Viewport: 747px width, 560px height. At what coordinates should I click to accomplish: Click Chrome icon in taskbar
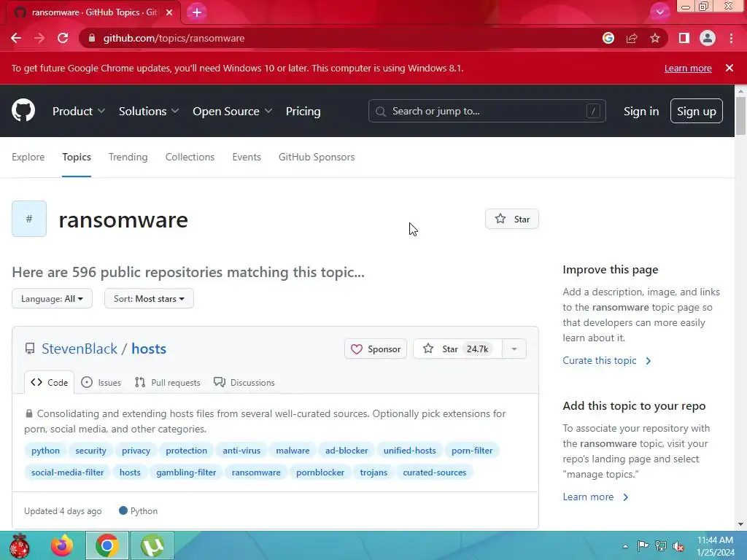107,545
